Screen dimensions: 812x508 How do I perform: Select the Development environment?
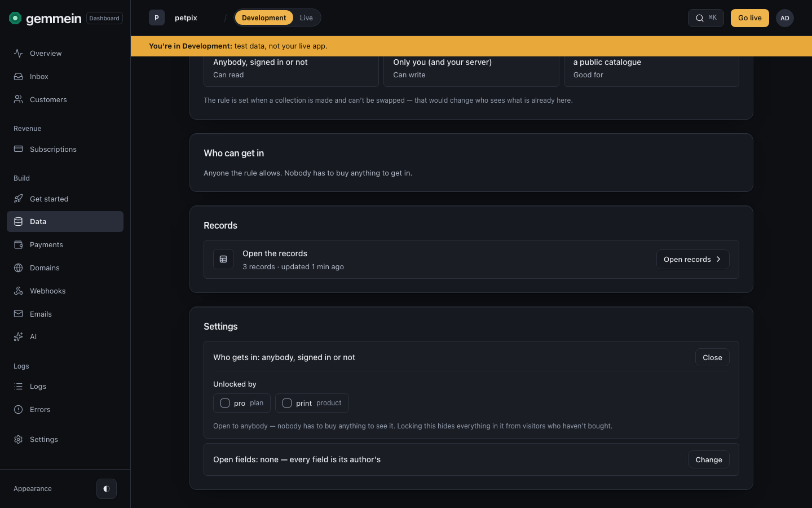[264, 18]
